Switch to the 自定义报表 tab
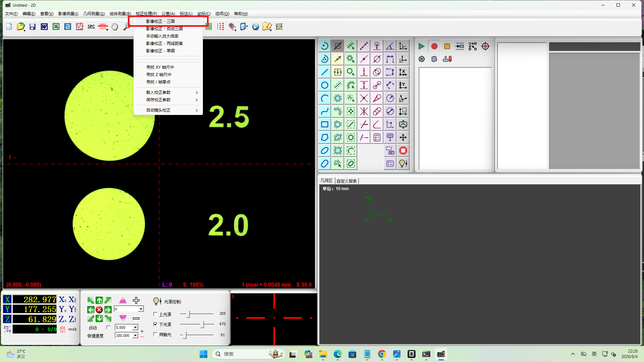 [x=346, y=181]
